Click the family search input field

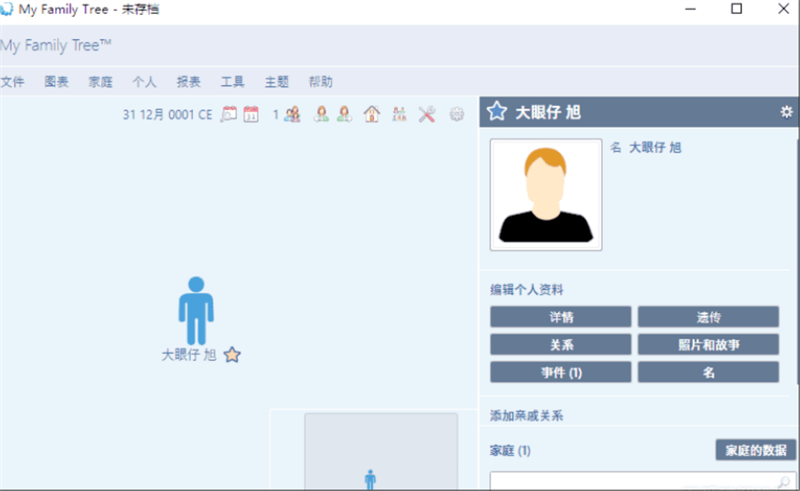642,481
